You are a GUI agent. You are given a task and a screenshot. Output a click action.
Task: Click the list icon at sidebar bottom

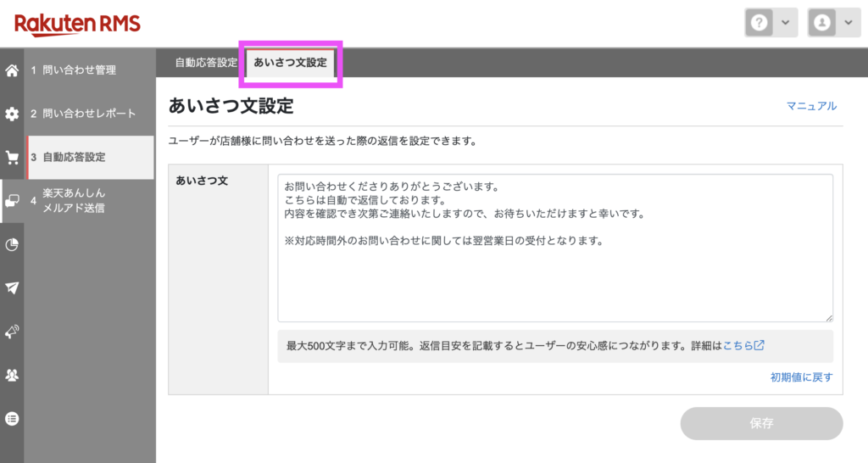coord(12,419)
